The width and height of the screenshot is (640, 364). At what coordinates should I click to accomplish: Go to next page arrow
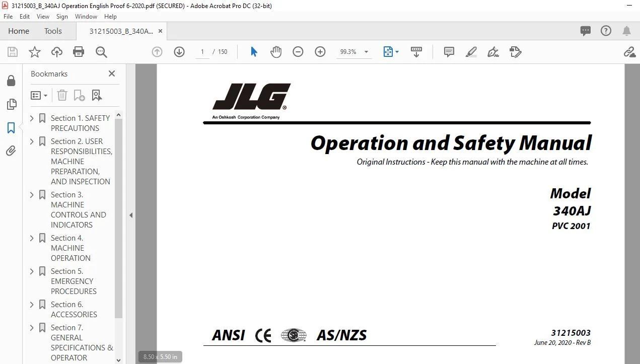pyautogui.click(x=179, y=52)
